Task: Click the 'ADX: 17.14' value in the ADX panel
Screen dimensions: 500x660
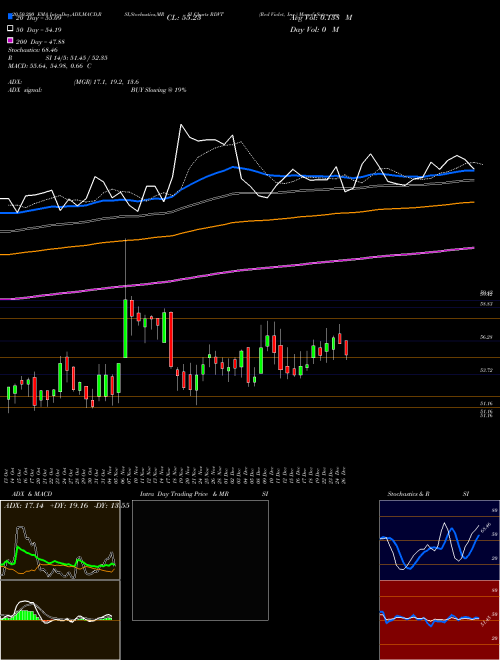Action: pyautogui.click(x=24, y=506)
